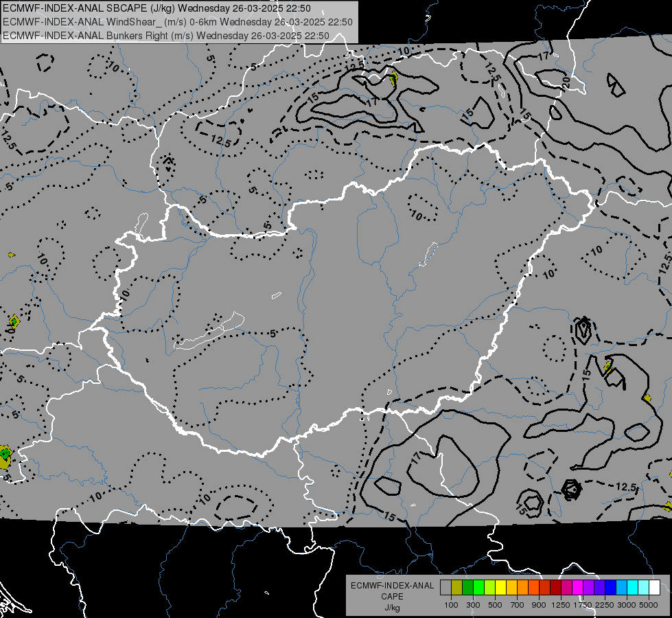Click the WindShear 0-6km title line
The image size is (672, 618).
(177, 22)
